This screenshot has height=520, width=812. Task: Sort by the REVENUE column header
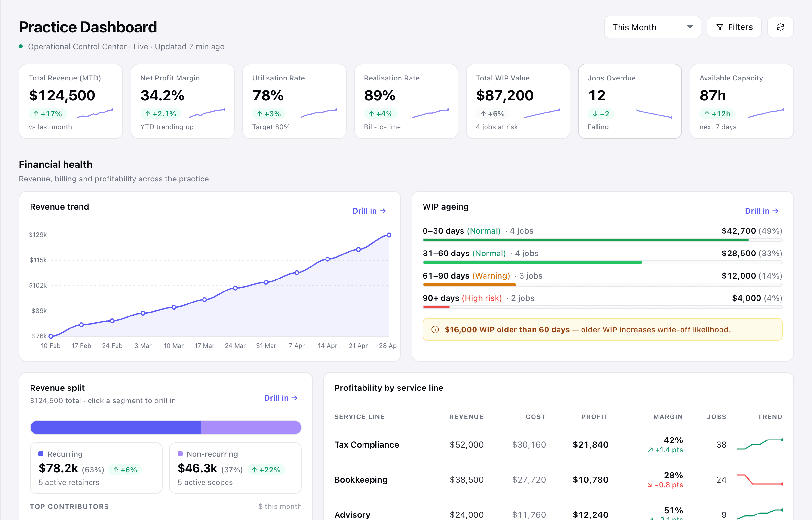(466, 417)
